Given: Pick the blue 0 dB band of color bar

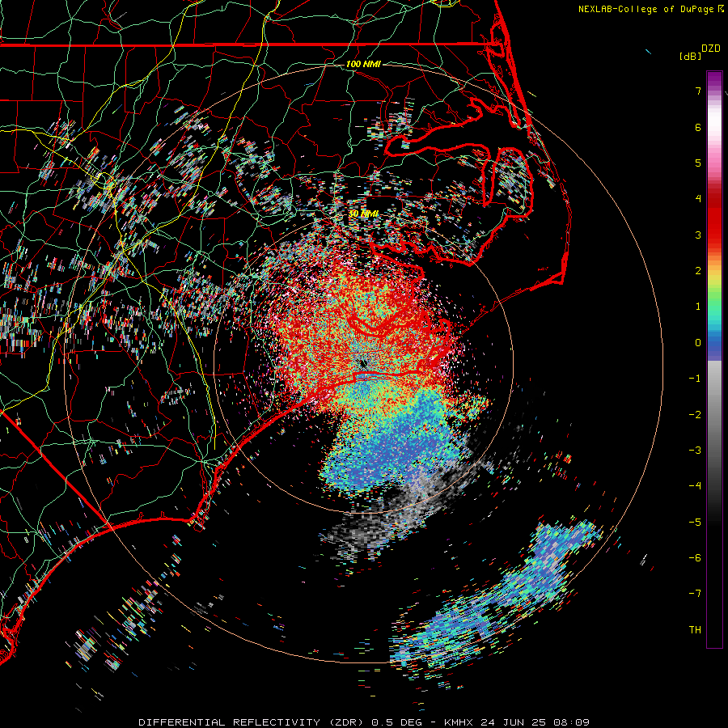Looking at the screenshot, I should point(714,344).
